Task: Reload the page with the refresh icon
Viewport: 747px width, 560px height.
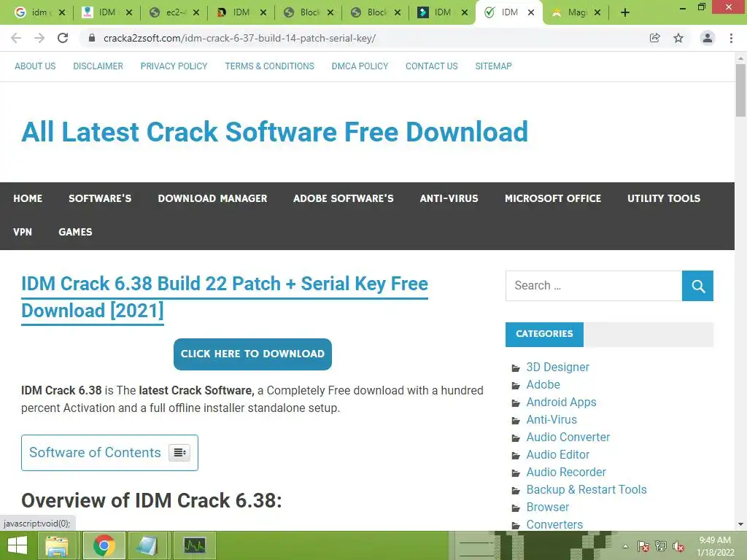Action: point(63,38)
